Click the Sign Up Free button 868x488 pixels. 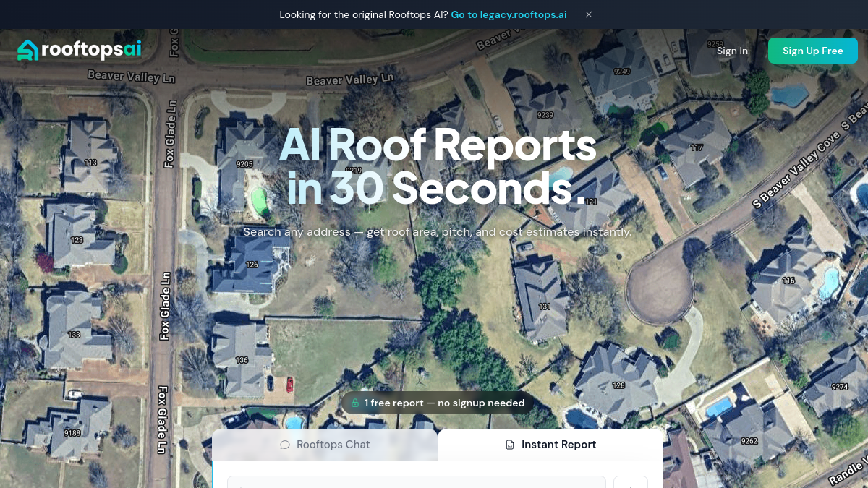coord(813,51)
